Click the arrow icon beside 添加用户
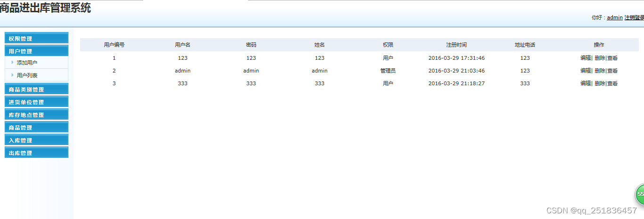 [12, 62]
